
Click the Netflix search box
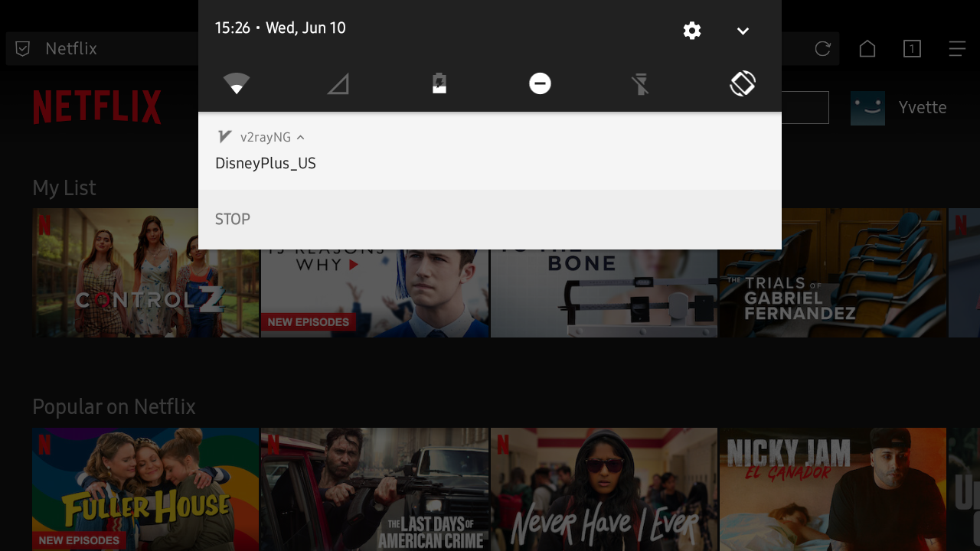coord(805,107)
